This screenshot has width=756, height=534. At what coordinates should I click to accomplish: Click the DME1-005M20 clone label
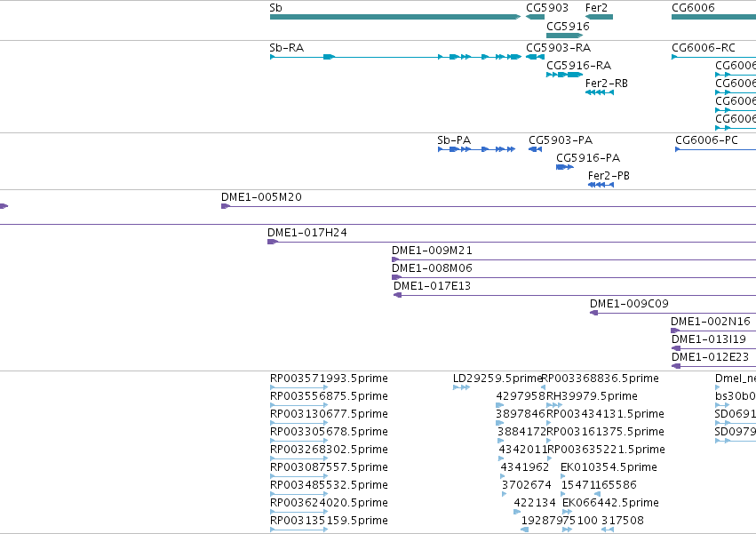[261, 197]
